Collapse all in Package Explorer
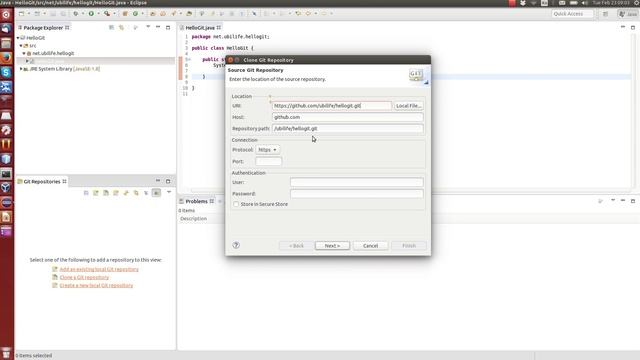Screen dimensions: 640x360 (x=111, y=27)
